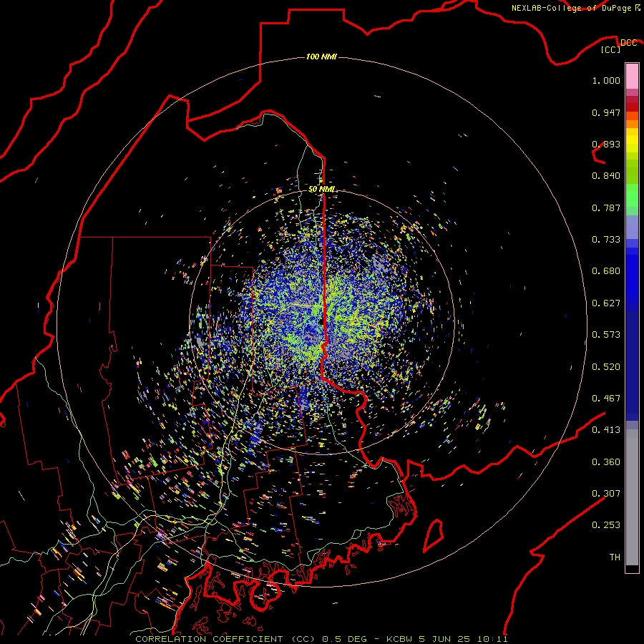
Task: Click the "DCC" label above the color bar
Action: 628,43
